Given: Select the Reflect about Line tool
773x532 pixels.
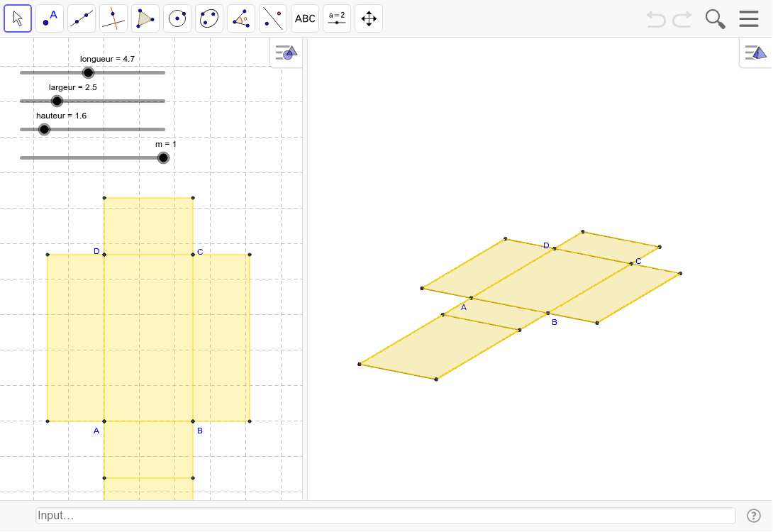Looking at the screenshot, I should (273, 18).
